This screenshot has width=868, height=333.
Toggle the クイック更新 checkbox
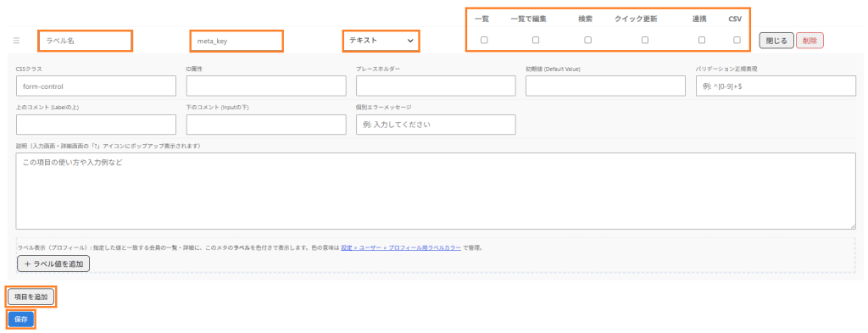pyautogui.click(x=644, y=40)
